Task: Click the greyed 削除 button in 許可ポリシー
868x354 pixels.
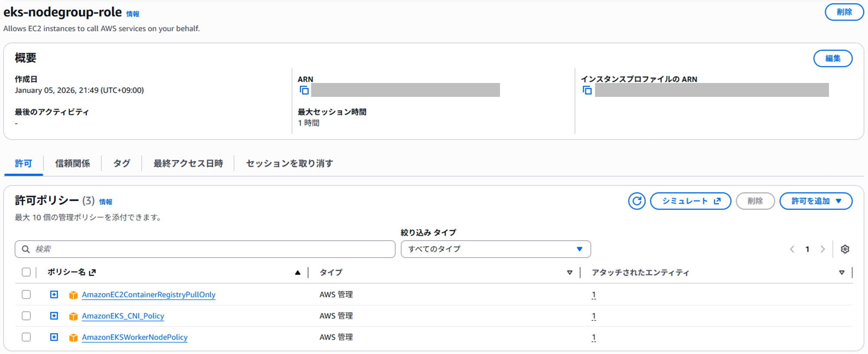Action: (x=755, y=201)
